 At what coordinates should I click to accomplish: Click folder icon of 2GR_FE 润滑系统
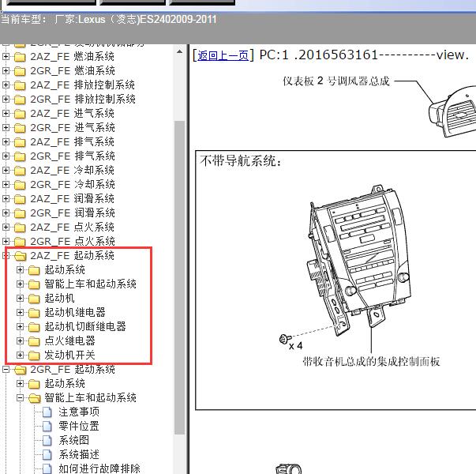[x=20, y=213]
